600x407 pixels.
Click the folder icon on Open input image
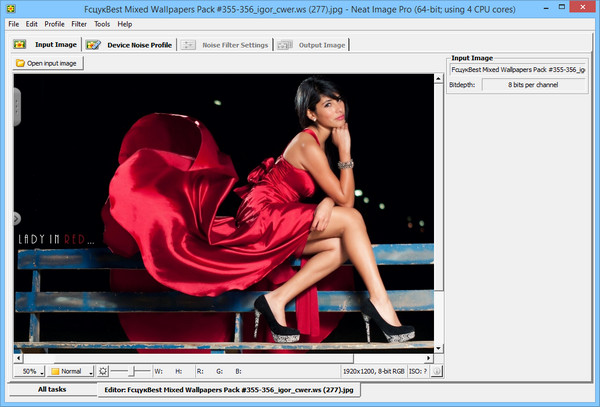tap(20, 63)
